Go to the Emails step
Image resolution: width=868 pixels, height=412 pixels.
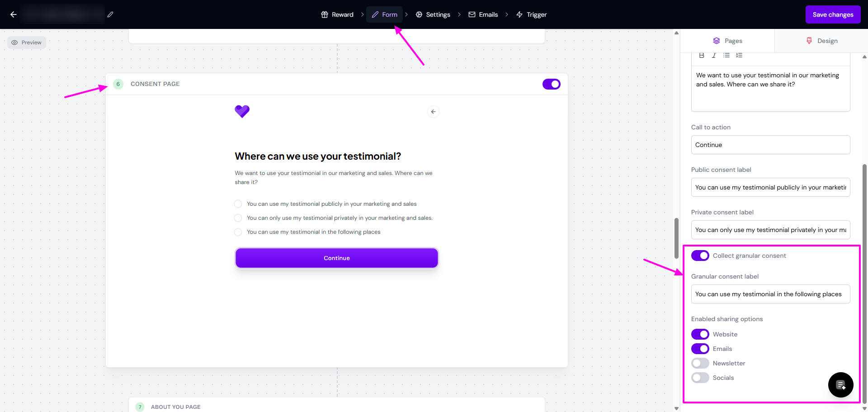point(483,14)
